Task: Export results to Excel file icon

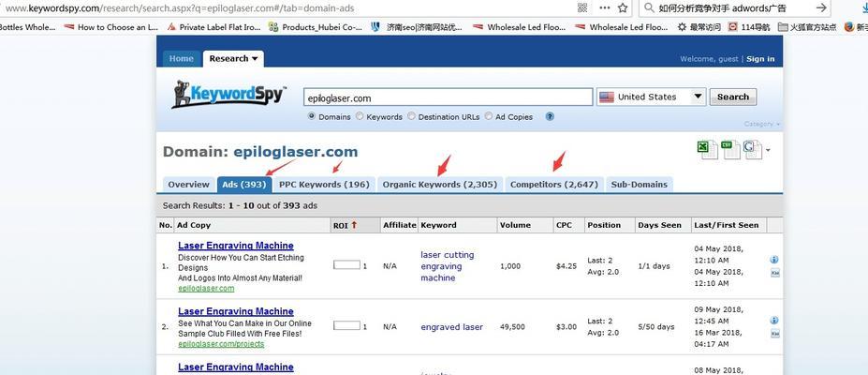Action: tap(706, 150)
